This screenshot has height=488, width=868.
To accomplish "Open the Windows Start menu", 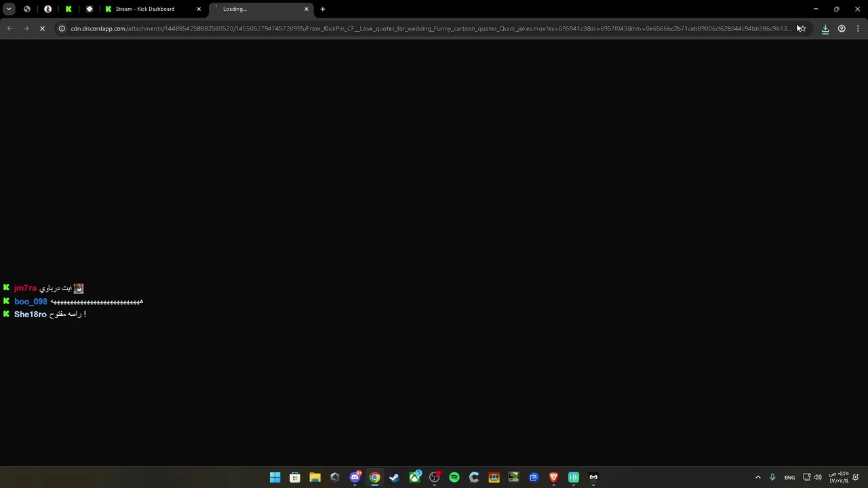I will [275, 477].
